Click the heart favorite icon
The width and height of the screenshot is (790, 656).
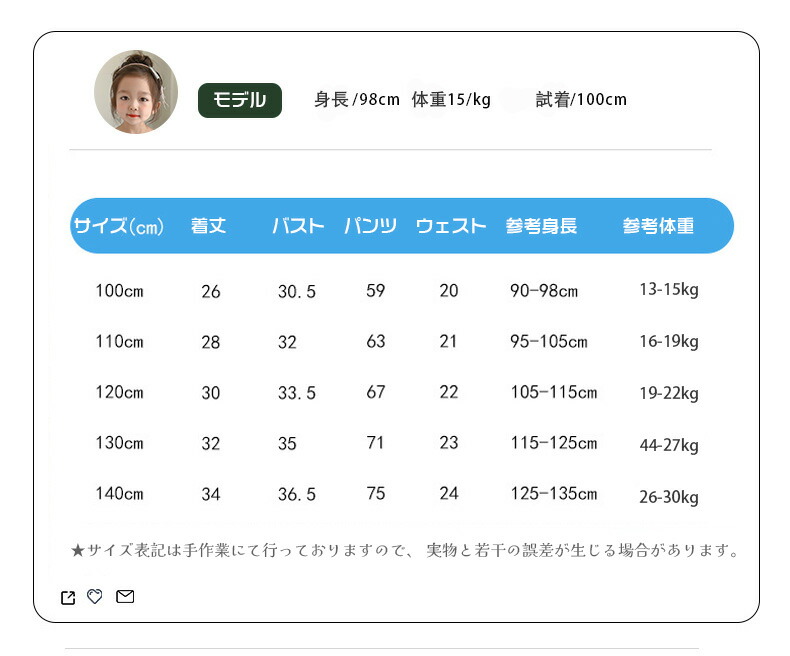click(95, 597)
